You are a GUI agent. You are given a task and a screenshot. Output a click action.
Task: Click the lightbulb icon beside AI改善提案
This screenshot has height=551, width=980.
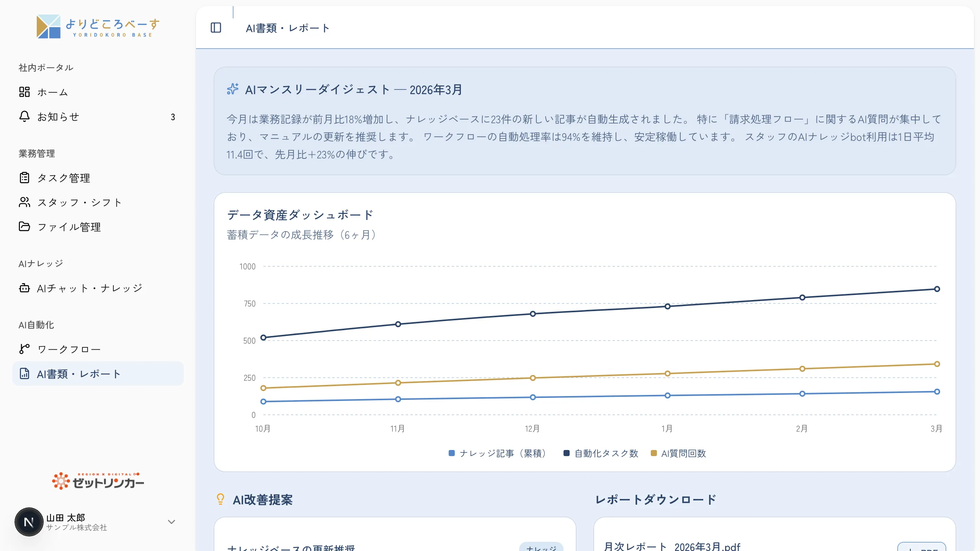point(220,499)
